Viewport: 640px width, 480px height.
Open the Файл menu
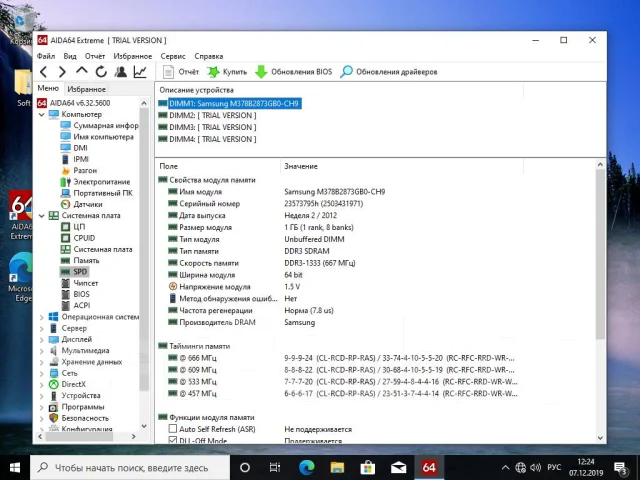coord(46,56)
